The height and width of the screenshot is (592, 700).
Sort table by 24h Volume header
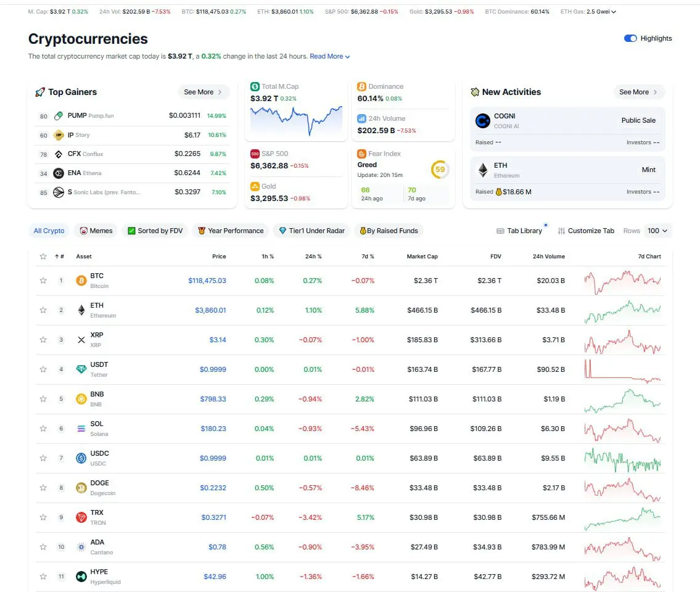(x=549, y=257)
